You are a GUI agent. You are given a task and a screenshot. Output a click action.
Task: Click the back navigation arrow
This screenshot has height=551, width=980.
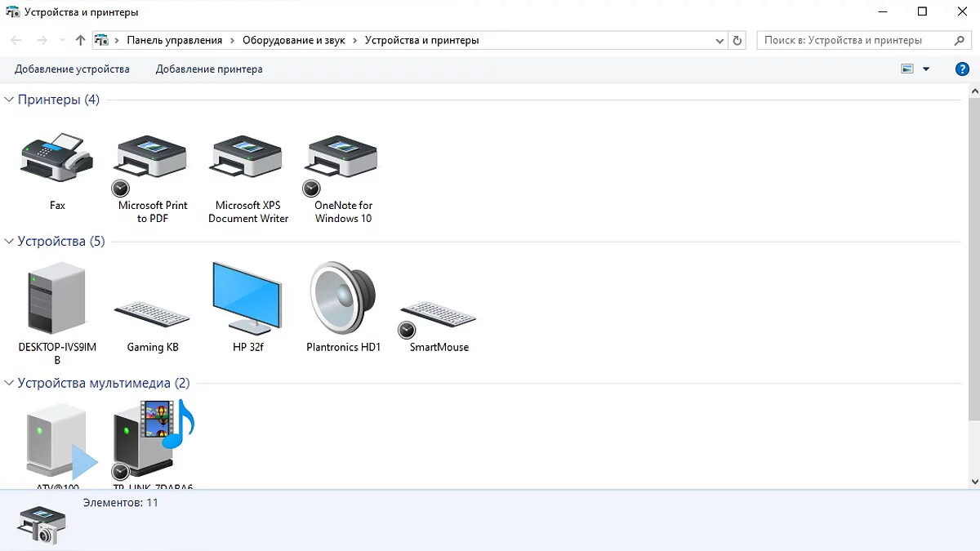point(16,40)
